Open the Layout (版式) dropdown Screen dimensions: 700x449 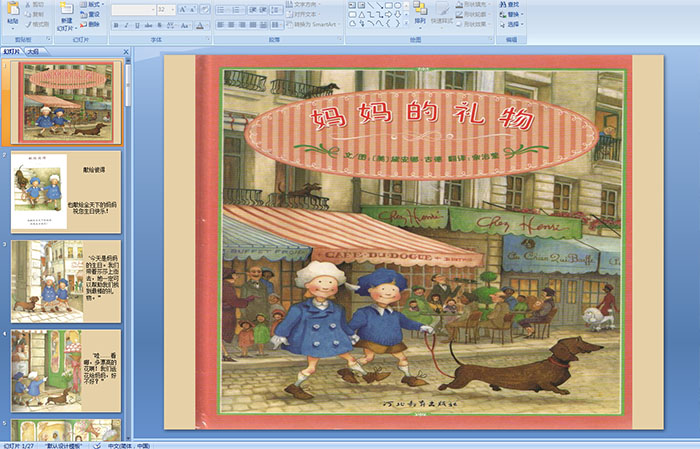(92, 4)
